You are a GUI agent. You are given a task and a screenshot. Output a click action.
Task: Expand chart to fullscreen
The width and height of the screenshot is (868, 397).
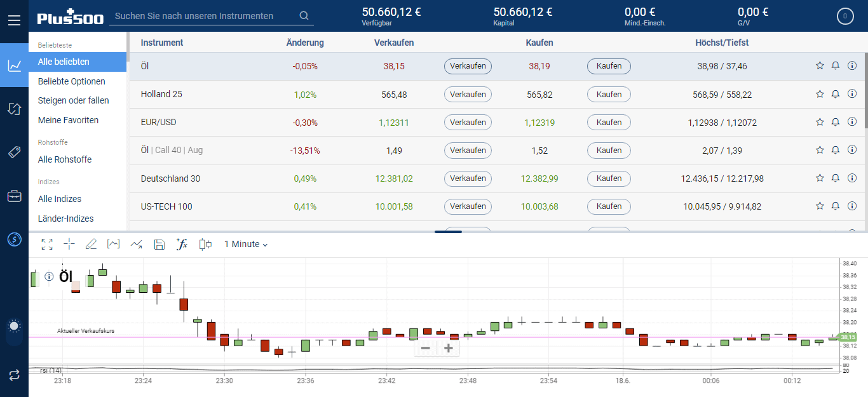[47, 245]
